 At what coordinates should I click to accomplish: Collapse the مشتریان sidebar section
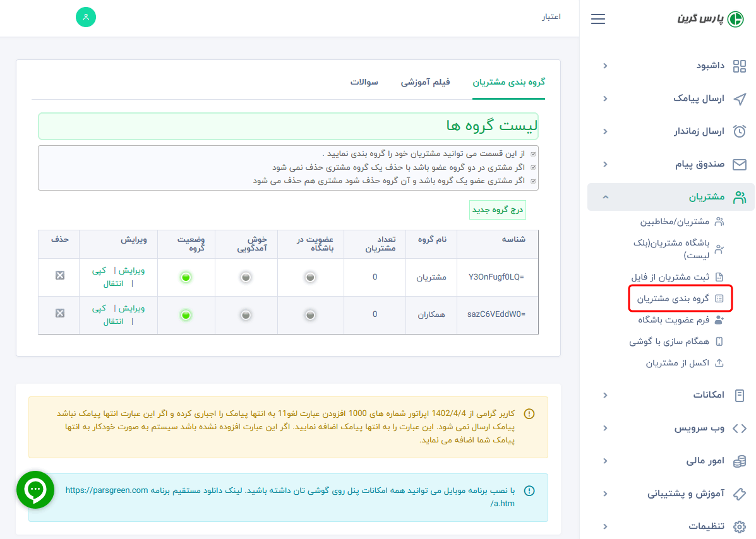click(605, 197)
